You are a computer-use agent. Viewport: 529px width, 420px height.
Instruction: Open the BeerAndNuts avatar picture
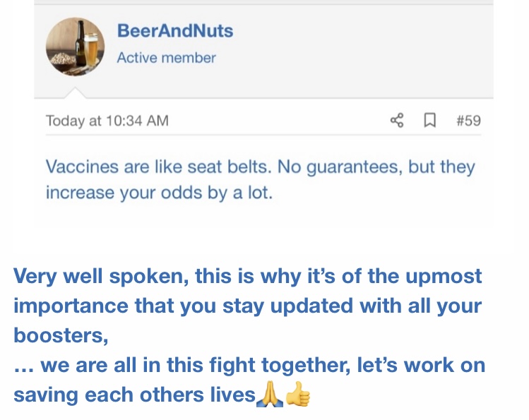(x=75, y=46)
